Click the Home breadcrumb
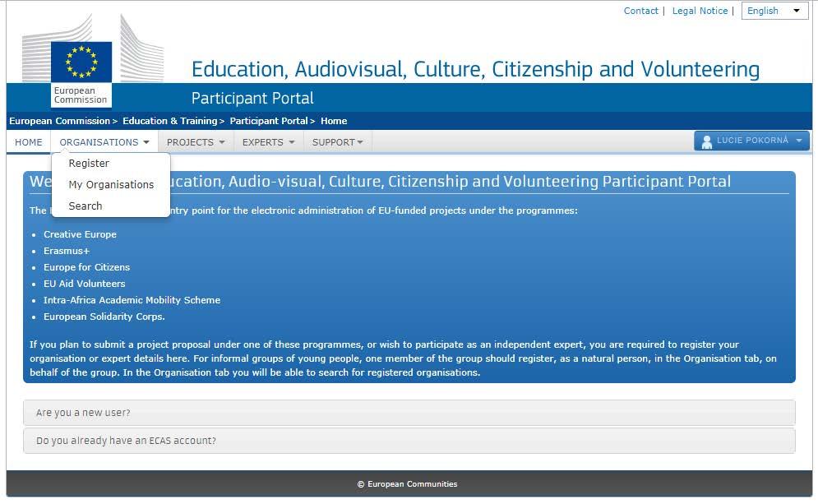 point(334,121)
